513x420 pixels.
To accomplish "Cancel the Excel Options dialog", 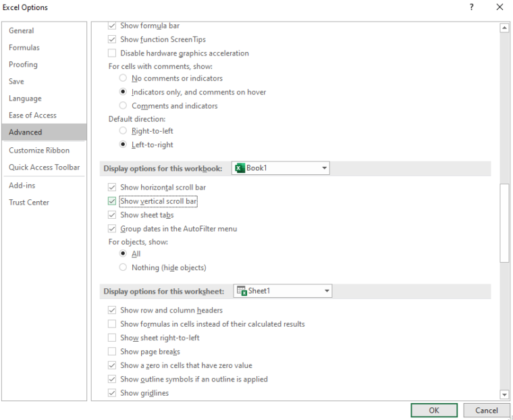I will tap(486, 410).
